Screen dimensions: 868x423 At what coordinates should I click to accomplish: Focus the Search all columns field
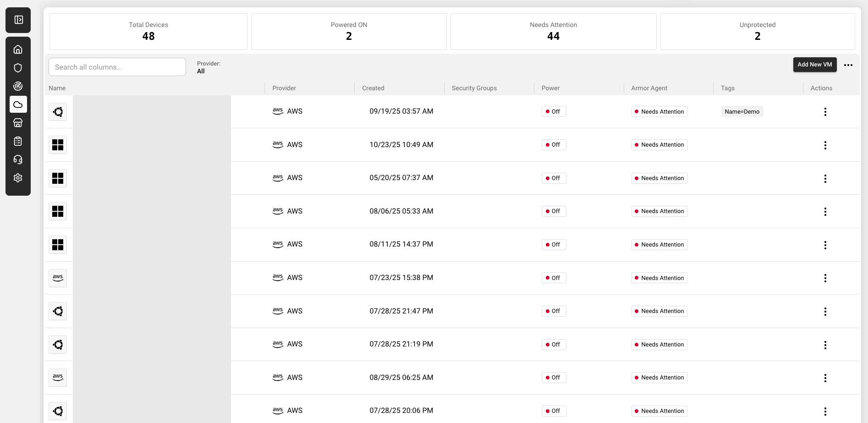coord(117,67)
